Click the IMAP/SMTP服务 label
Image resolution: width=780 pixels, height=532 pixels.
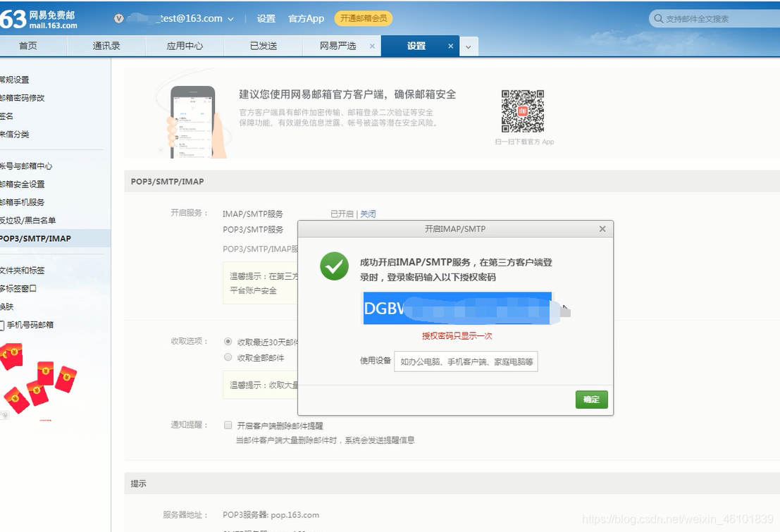click(x=253, y=214)
